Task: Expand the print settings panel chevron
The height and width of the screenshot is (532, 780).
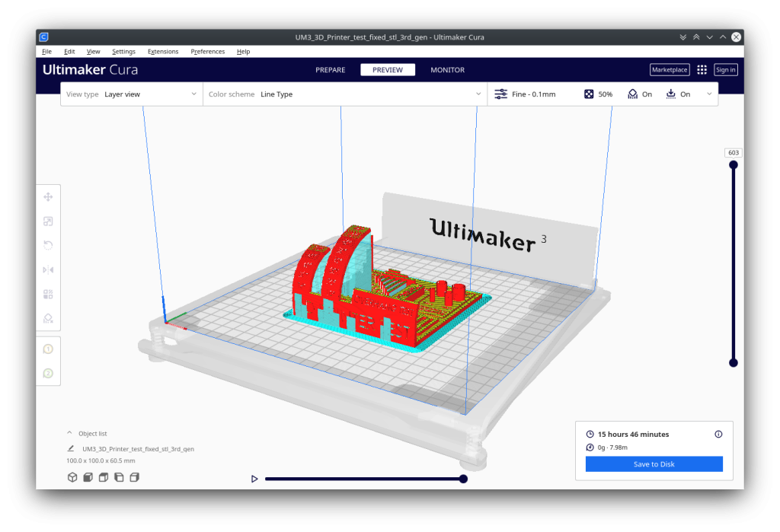Action: (x=709, y=94)
